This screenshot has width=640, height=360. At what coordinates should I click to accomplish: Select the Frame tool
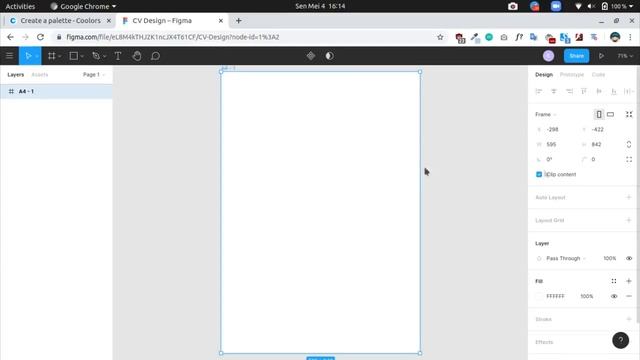coord(51,56)
